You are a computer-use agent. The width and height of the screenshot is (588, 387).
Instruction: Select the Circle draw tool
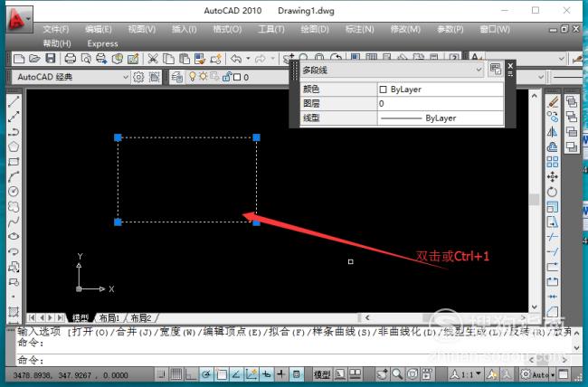[x=14, y=192]
